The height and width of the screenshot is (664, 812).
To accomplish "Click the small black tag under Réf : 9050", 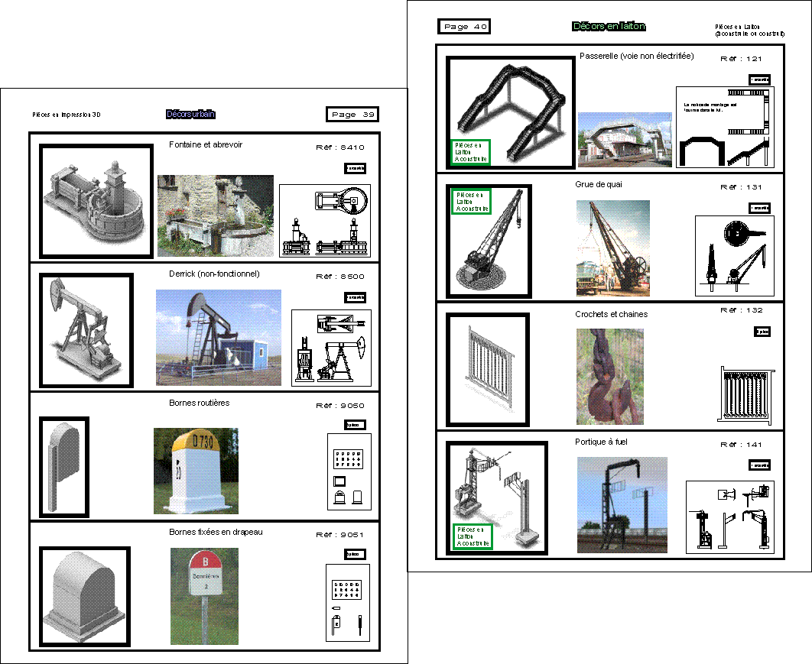I will tap(356, 425).
